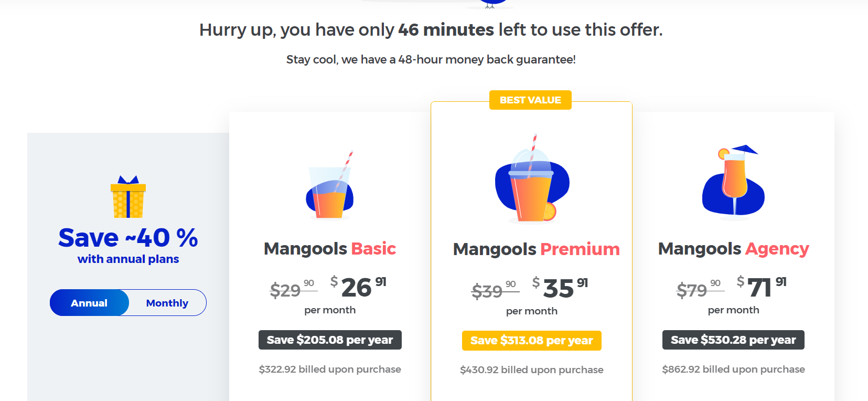Click $430.92 billed upon purchase text
Viewport: 868px width, 401px height.
(531, 370)
